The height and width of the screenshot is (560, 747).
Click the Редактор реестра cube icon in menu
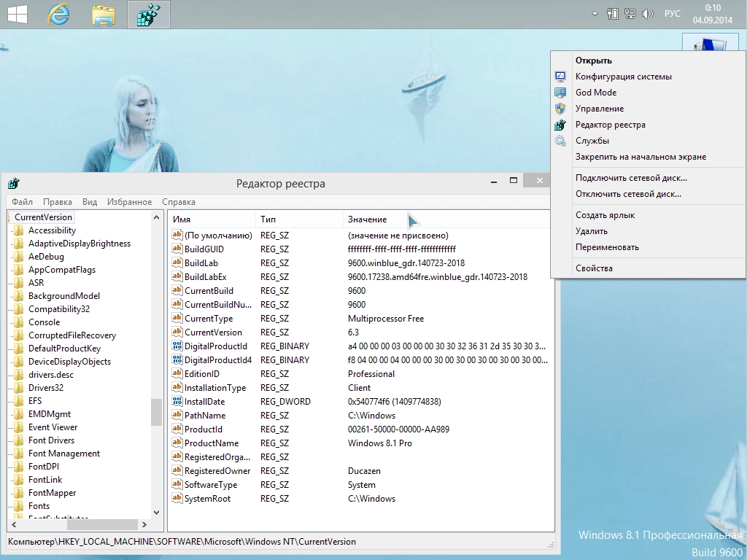[560, 125]
